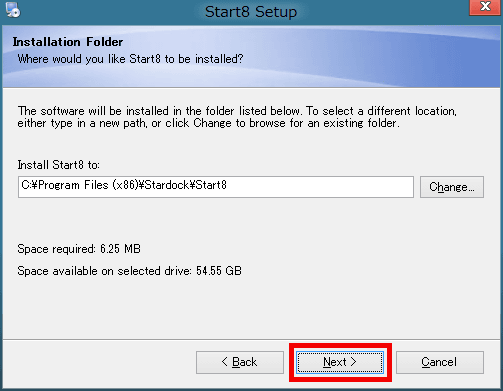503x391 pixels.
Task: Cancel the Start8 installation
Action: (440, 362)
